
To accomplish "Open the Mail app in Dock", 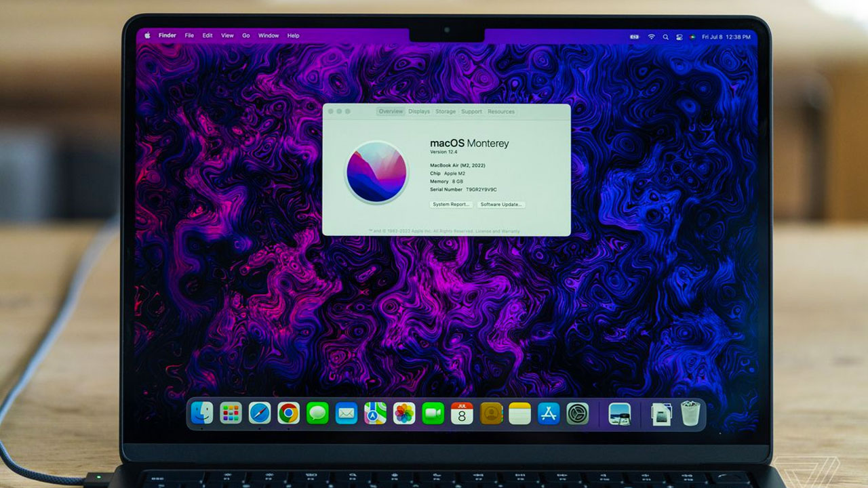I will [347, 413].
